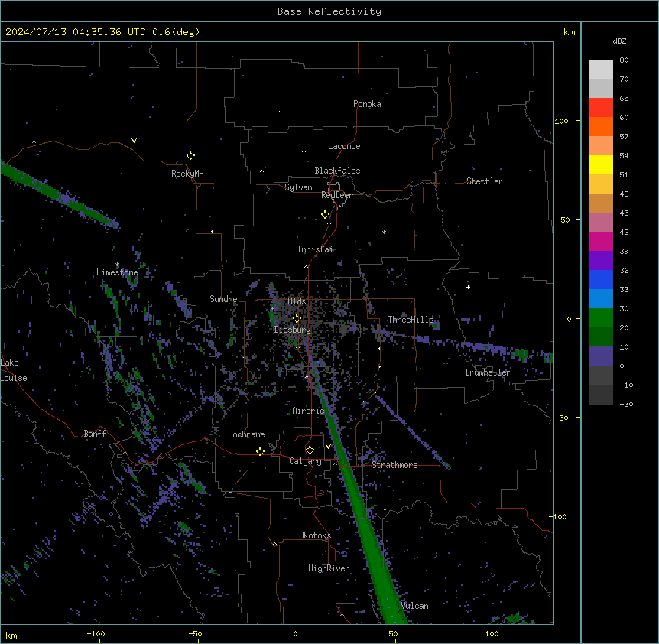Select the light blue swatch in the legend

pos(601,298)
